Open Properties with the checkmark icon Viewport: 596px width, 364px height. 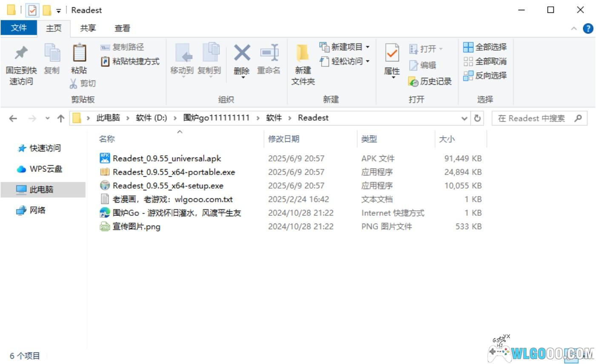(392, 53)
